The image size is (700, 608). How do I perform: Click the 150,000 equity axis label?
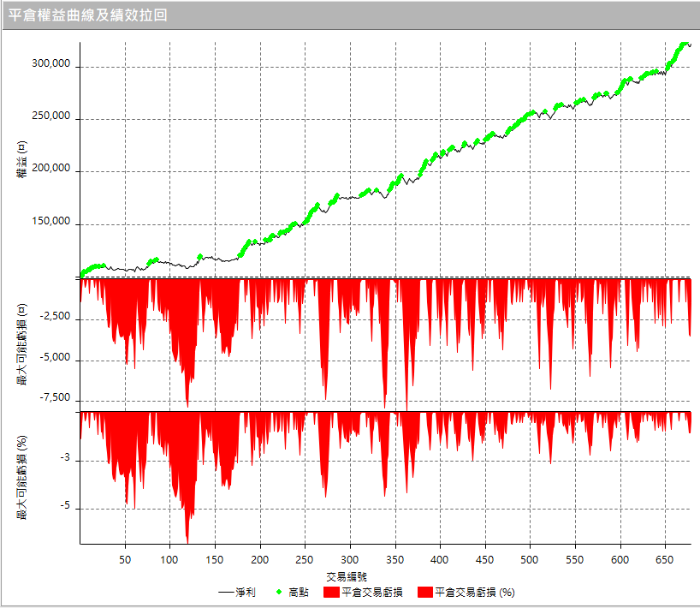(50, 221)
